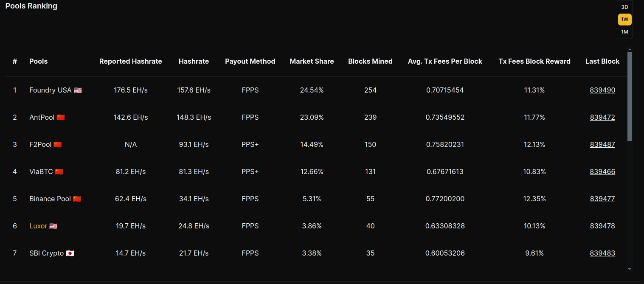Click the 0.70715454 average fee value
The height and width of the screenshot is (284, 644).
pos(445,90)
